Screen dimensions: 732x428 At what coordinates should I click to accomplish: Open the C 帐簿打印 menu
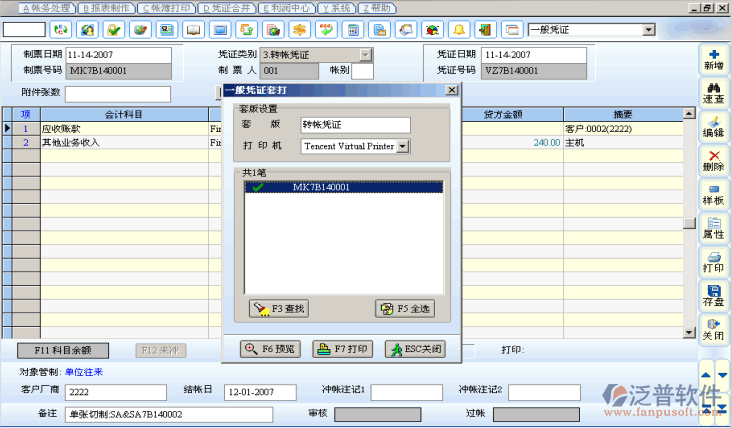tap(166, 8)
